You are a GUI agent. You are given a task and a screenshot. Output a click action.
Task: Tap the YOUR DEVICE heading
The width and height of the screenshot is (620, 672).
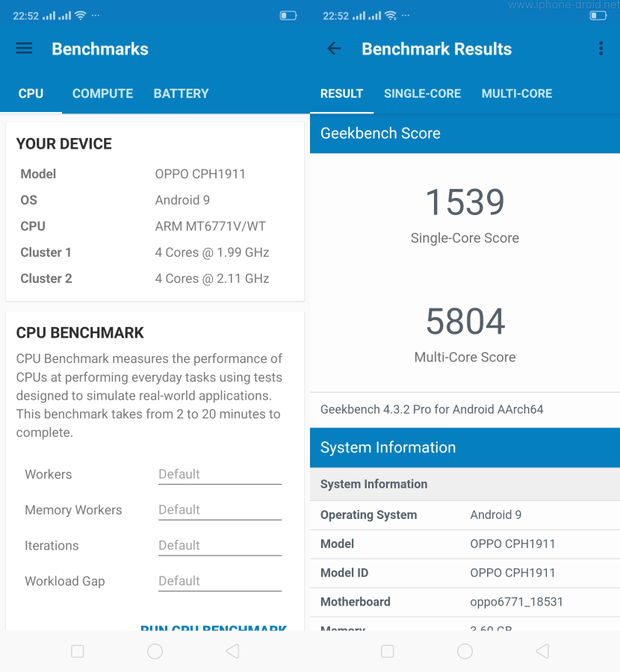tap(64, 144)
